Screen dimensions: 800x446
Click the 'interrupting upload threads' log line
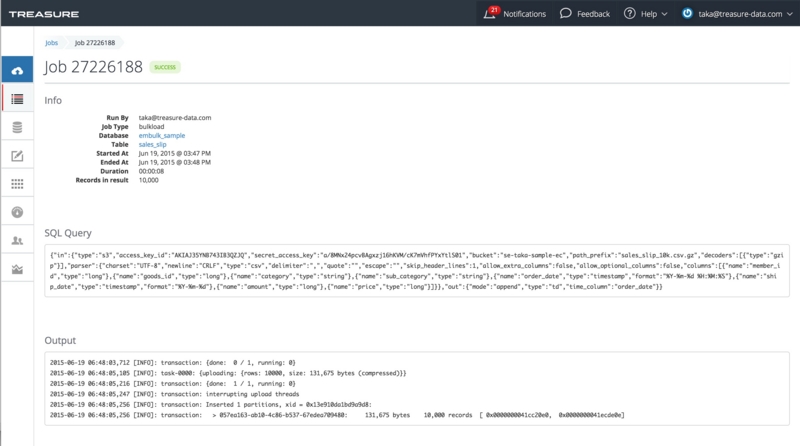click(174, 394)
